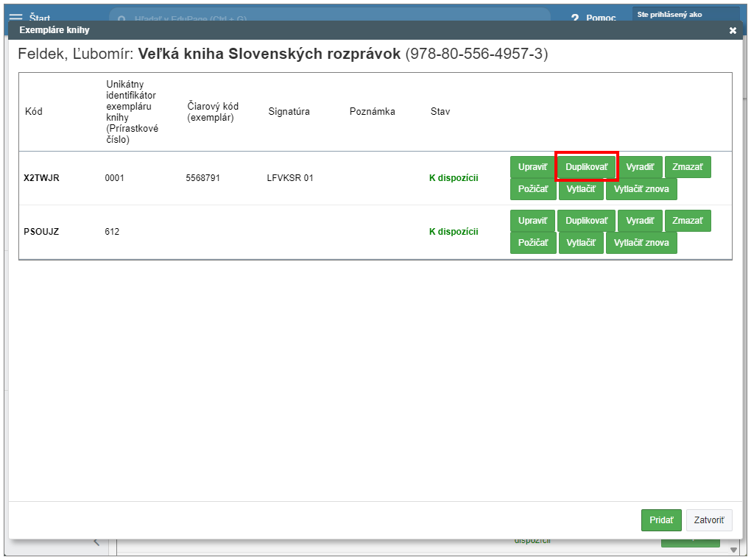751x560 pixels.
Task: Click Upraviť for copy X2TWJR
Action: point(532,167)
